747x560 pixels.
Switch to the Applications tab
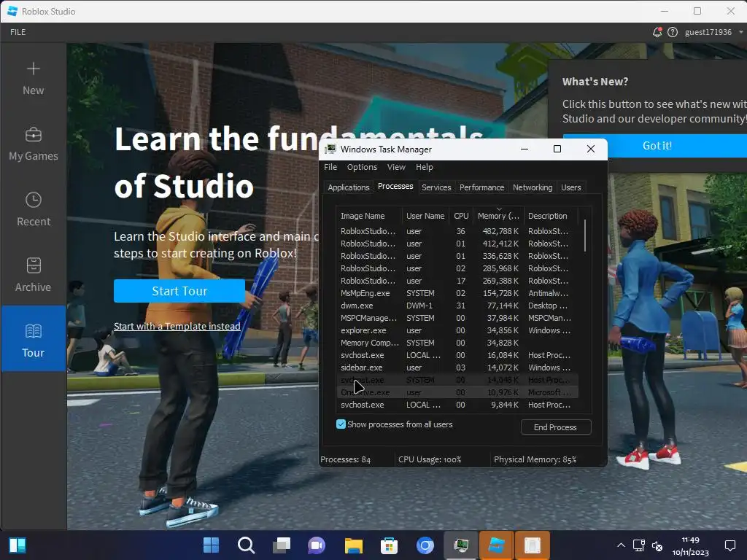click(x=348, y=187)
